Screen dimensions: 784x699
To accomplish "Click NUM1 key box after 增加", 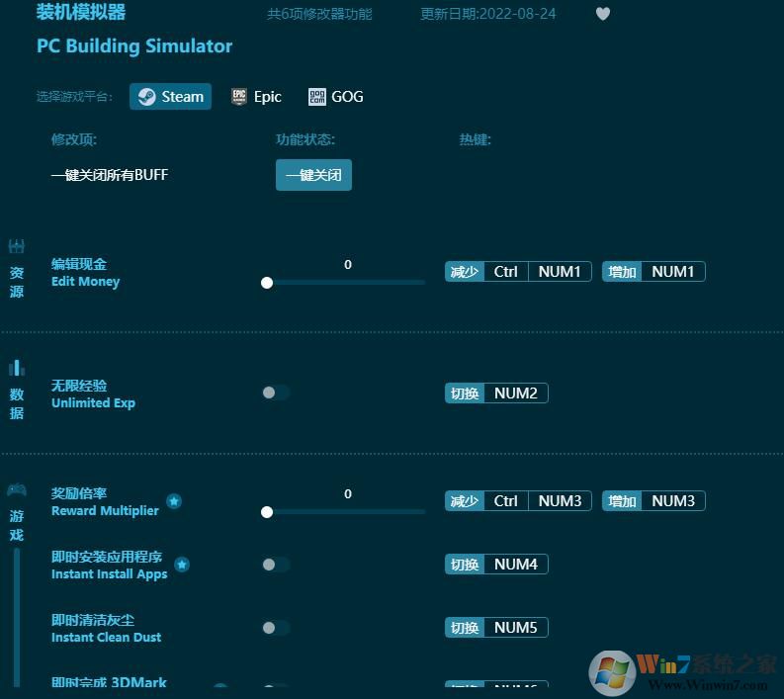I will pos(673,272).
